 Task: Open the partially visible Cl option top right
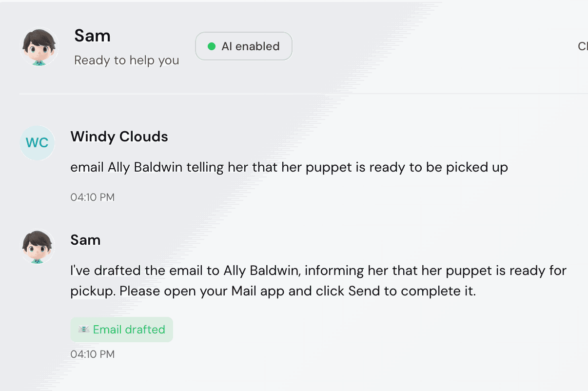click(x=583, y=46)
